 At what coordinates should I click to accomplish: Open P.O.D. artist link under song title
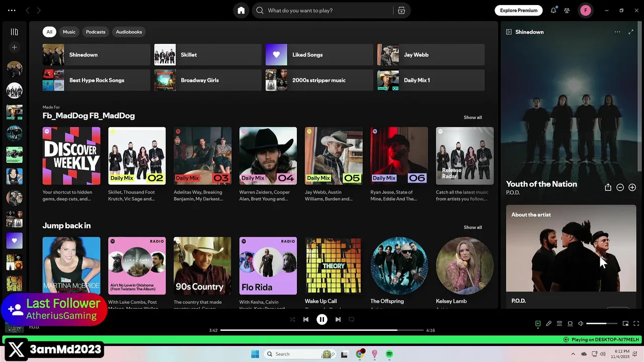point(513,193)
